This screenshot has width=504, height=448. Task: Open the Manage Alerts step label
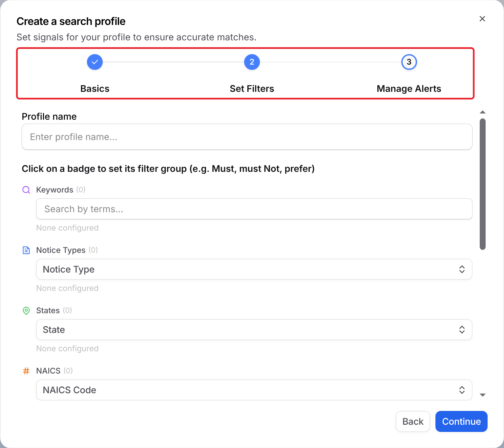[x=409, y=89]
